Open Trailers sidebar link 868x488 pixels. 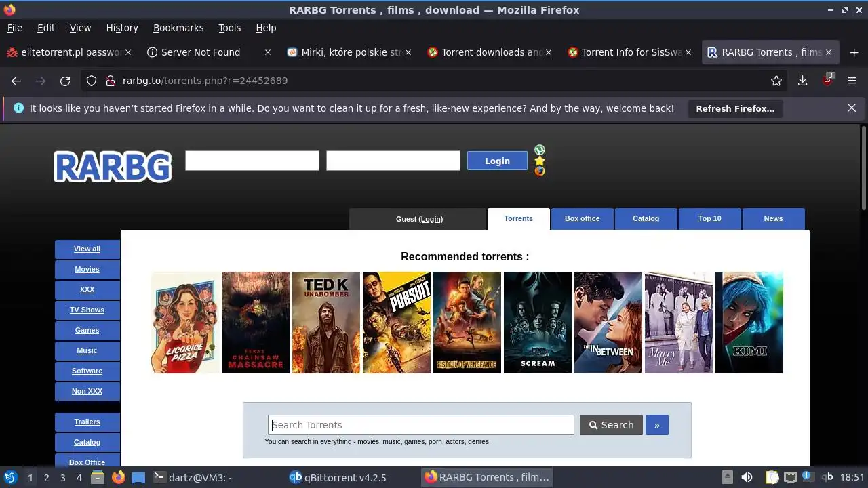[87, 422]
